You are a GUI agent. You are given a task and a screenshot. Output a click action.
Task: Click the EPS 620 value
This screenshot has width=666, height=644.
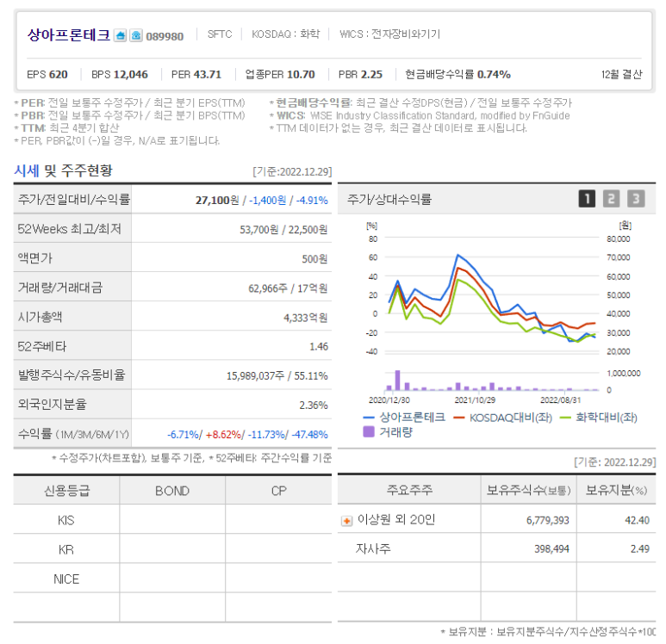pyautogui.click(x=47, y=75)
